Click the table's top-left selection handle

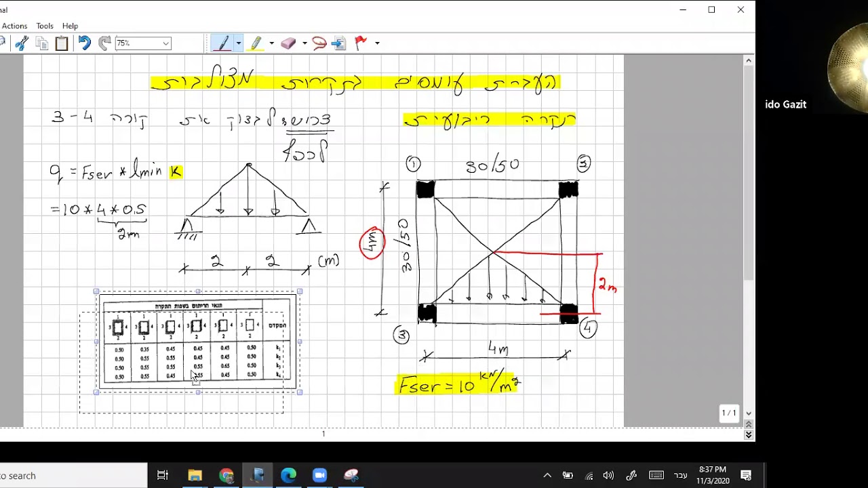point(96,291)
